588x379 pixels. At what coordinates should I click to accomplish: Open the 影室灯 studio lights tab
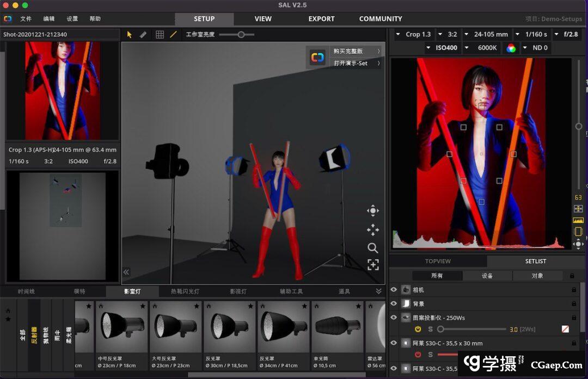click(132, 291)
